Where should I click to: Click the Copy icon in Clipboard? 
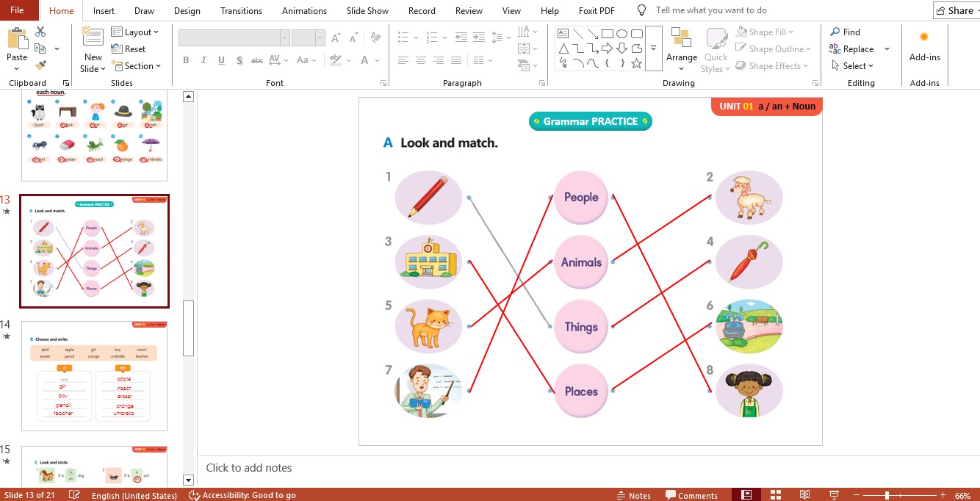point(40,48)
